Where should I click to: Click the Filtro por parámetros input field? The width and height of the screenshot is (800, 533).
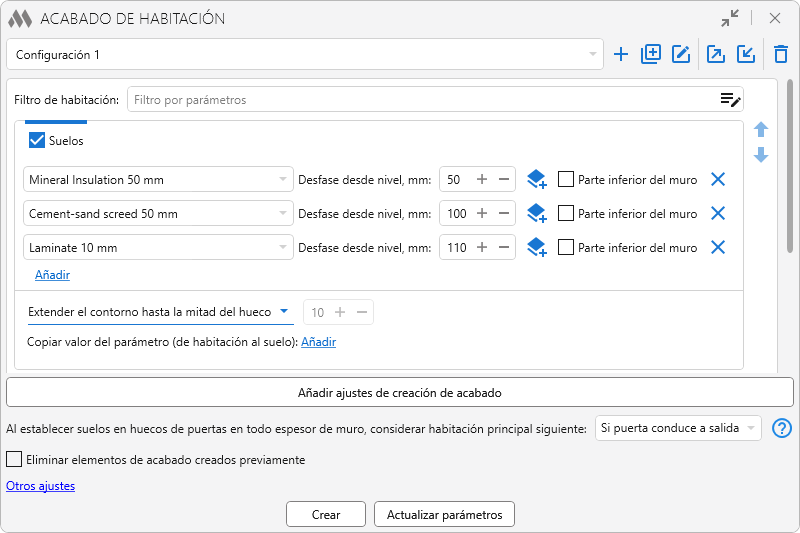[420, 100]
